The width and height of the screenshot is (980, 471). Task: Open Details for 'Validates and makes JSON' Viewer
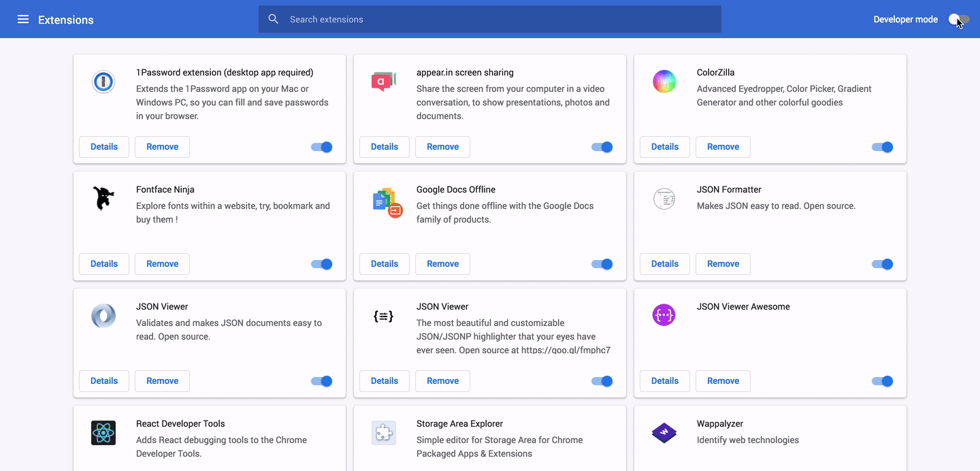[x=104, y=381]
